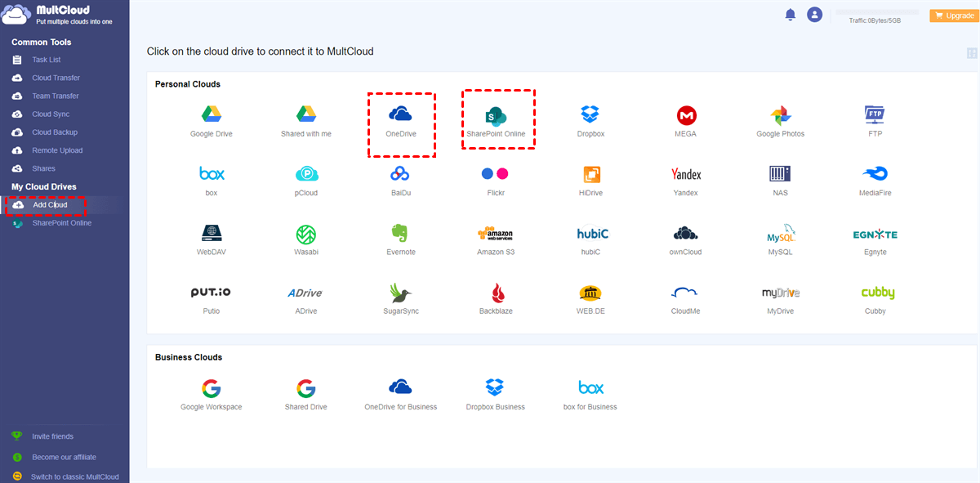Image resolution: width=980 pixels, height=483 pixels.
Task: Select Amazon S3 storage
Action: pos(496,240)
